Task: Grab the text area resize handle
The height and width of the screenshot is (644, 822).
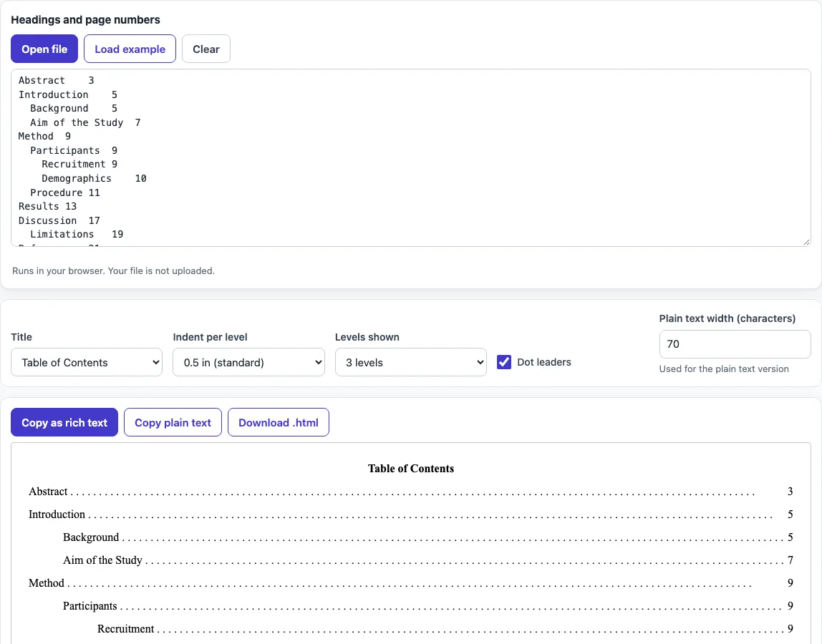Action: point(806,242)
